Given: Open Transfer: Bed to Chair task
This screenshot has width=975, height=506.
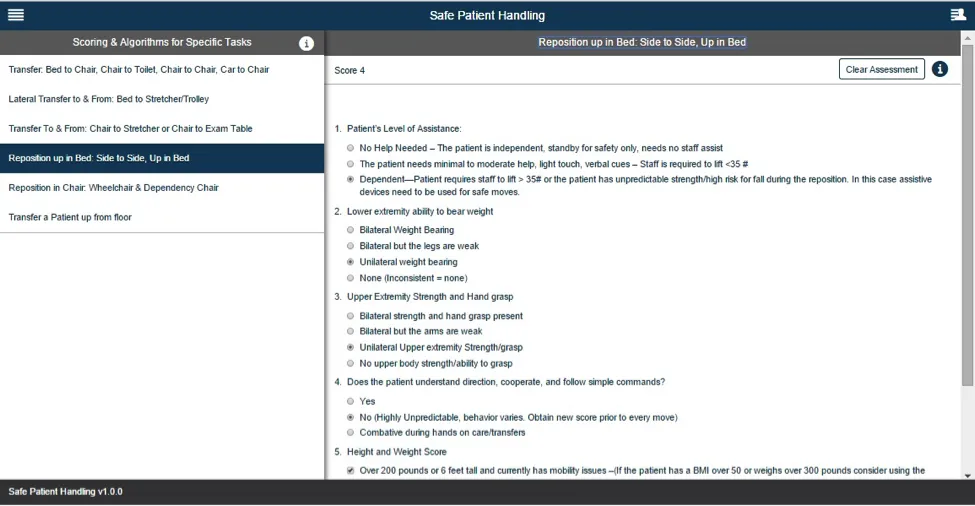Looking at the screenshot, I should click(x=162, y=70).
